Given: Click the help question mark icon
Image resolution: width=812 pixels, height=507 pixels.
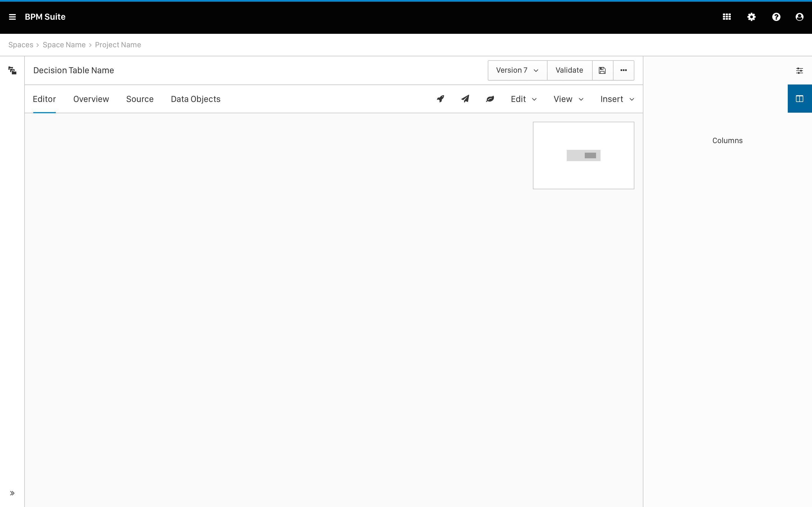Looking at the screenshot, I should (x=776, y=17).
